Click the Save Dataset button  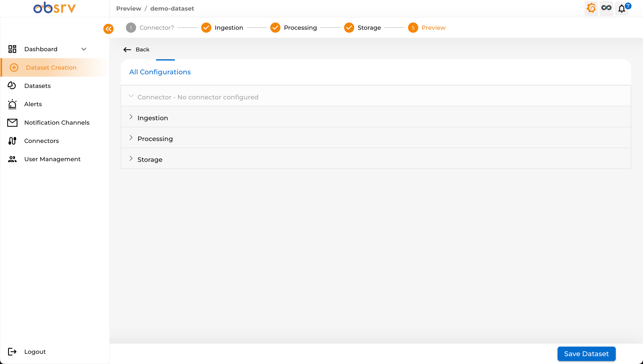tap(586, 354)
